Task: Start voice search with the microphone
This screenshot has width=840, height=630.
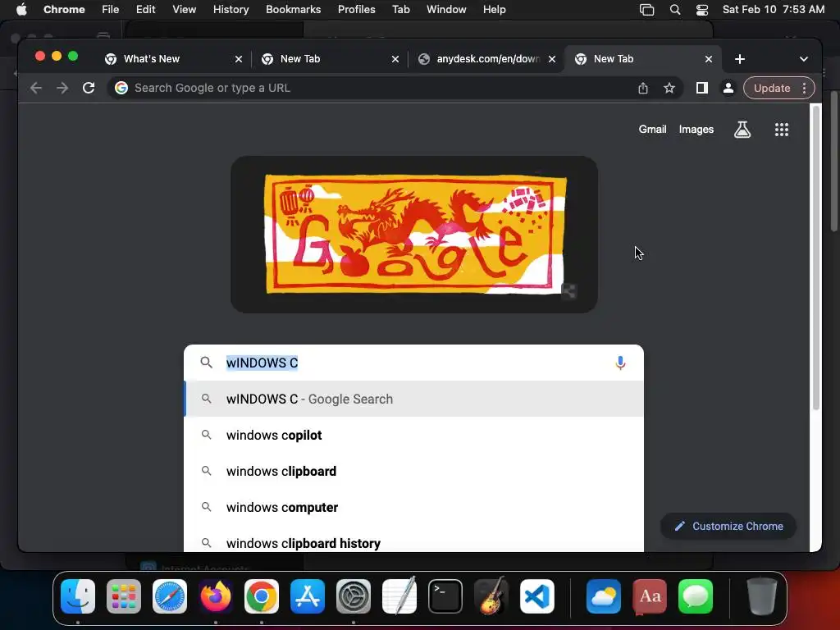Action: tap(620, 363)
